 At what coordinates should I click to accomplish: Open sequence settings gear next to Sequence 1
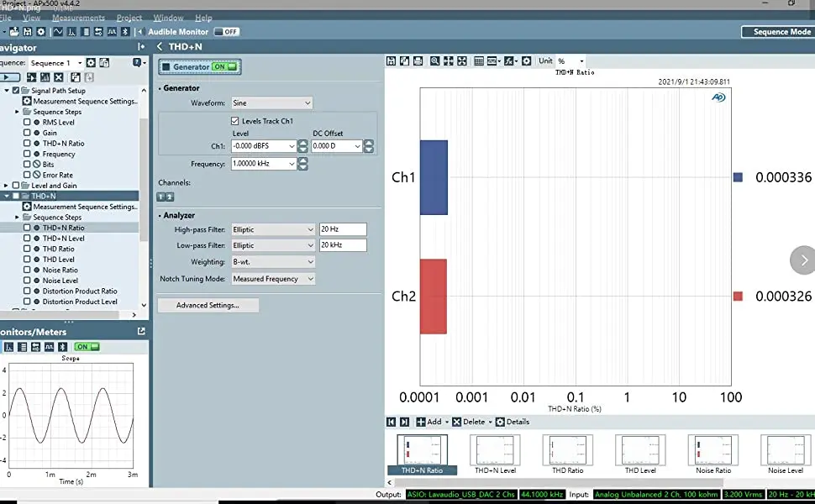pyautogui.click(x=92, y=63)
